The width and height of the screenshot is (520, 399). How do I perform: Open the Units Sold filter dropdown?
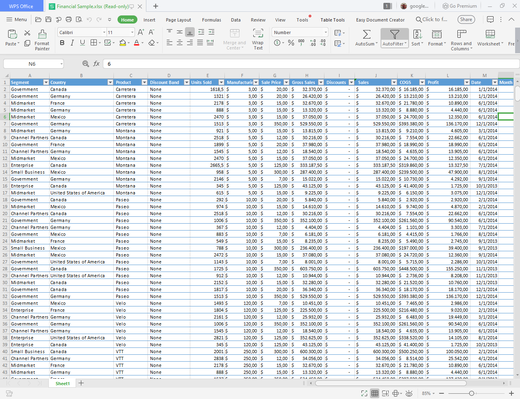(221, 82)
